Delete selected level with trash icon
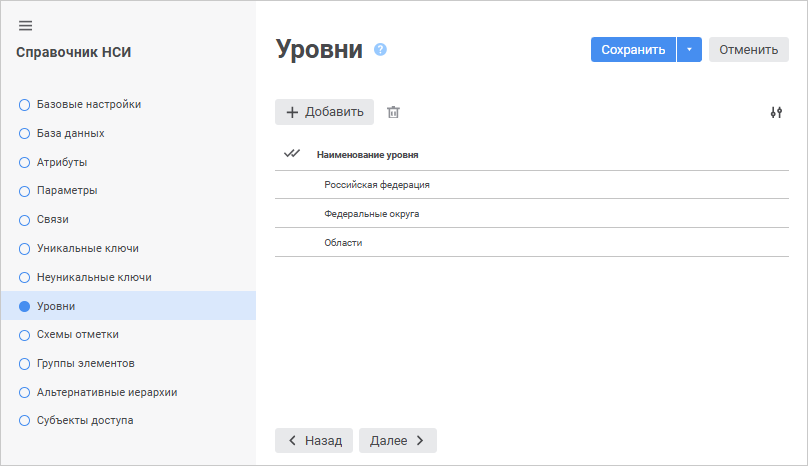This screenshot has width=808, height=466. [x=393, y=112]
